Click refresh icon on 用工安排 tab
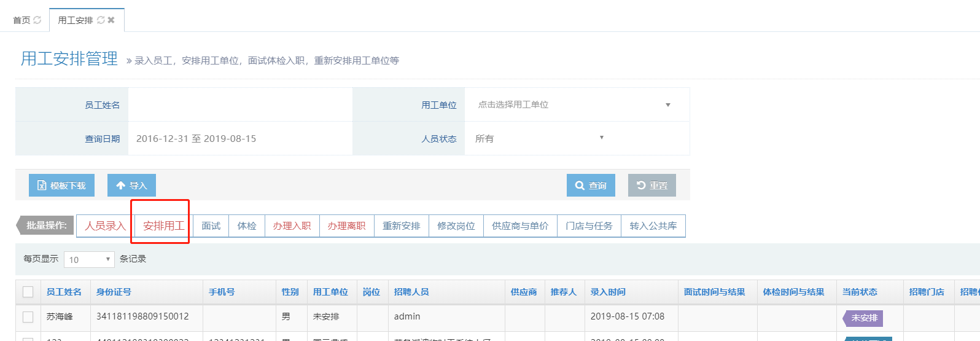Screen dimensions: 980x341 [101, 20]
